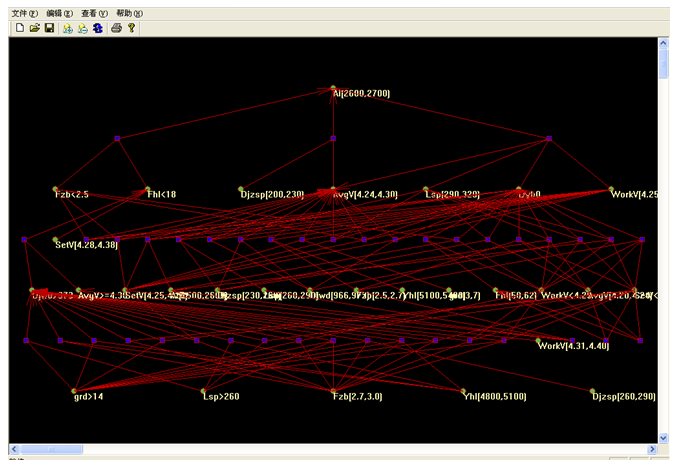Click the New document toolbar icon
675x466 pixels.
pos(19,29)
